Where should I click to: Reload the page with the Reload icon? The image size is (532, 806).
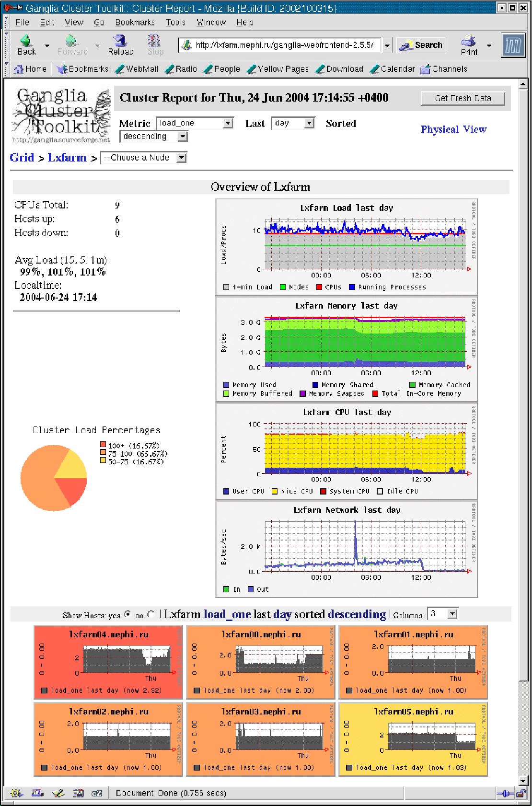[120, 45]
